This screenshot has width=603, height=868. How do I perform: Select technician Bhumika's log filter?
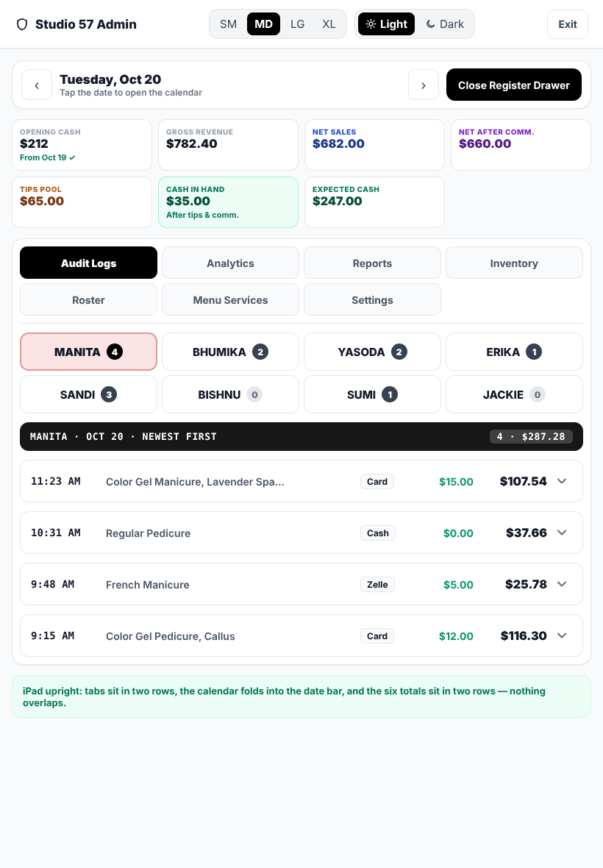(x=231, y=352)
